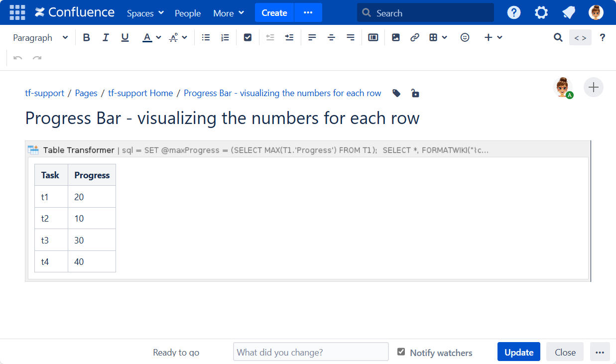Click the Update button
Screen dimensions: 616x364
(x=518, y=352)
